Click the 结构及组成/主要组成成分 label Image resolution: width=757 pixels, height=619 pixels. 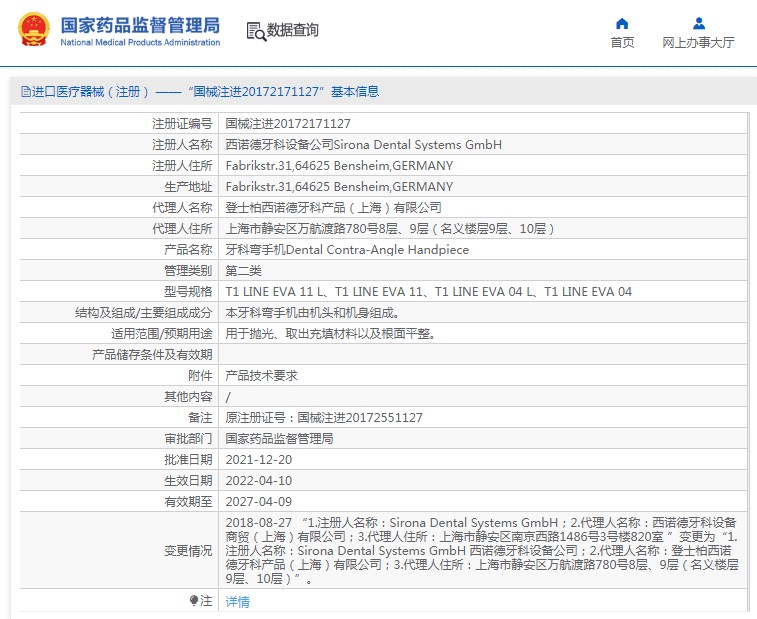144,313
